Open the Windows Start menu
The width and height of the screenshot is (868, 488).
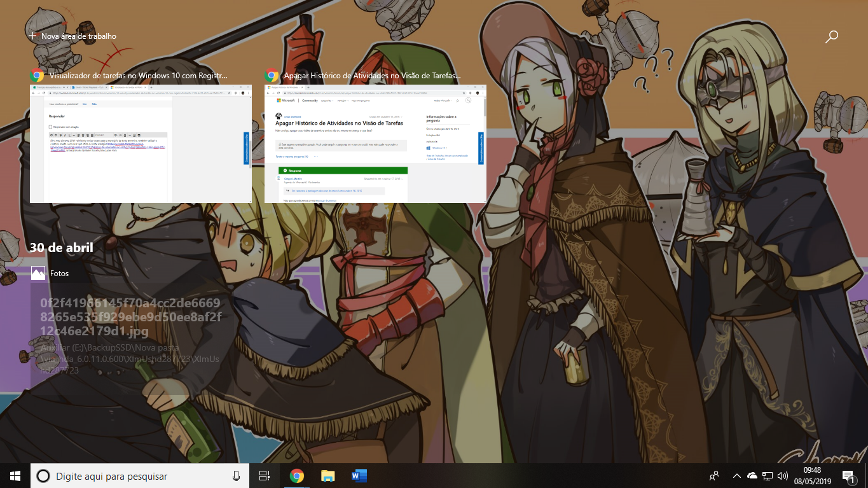(x=15, y=475)
